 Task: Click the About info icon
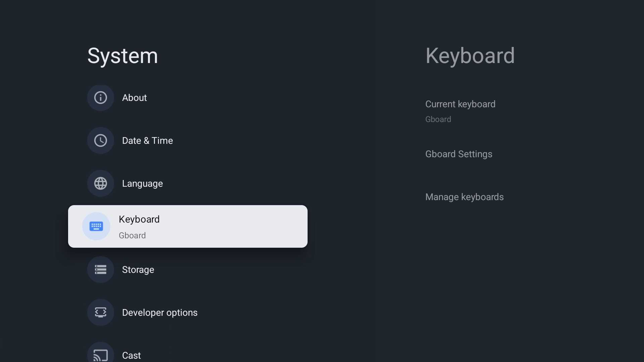(x=101, y=98)
